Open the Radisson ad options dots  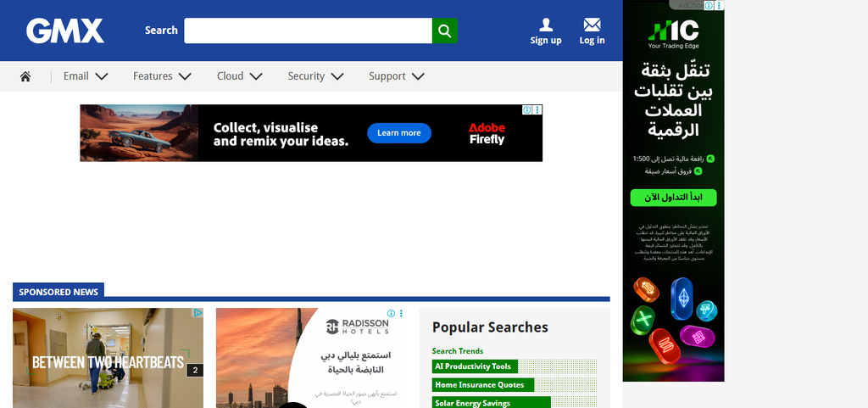click(x=401, y=313)
